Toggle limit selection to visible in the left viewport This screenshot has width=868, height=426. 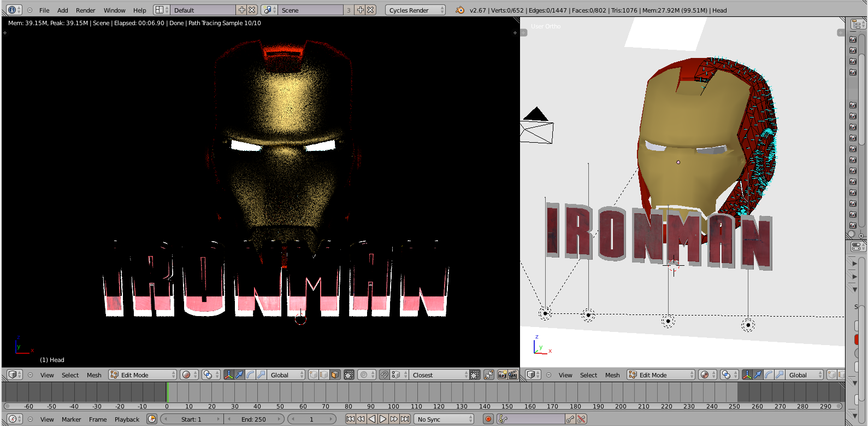coord(349,375)
